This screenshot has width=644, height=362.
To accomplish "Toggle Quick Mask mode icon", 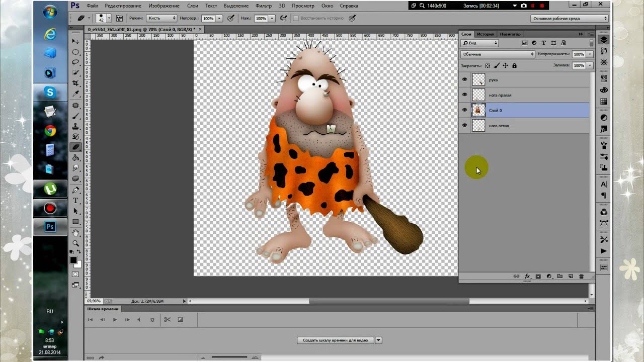I will coord(75,275).
